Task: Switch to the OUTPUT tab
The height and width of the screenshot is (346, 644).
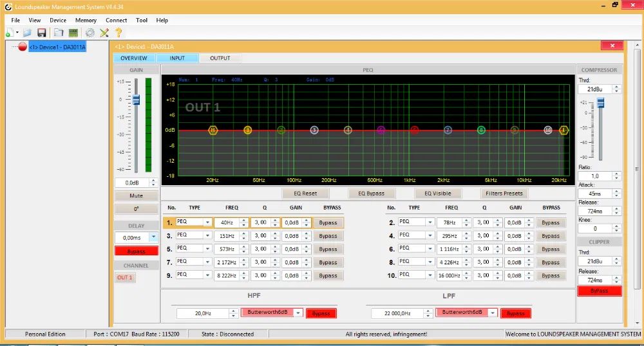Action: click(x=220, y=59)
